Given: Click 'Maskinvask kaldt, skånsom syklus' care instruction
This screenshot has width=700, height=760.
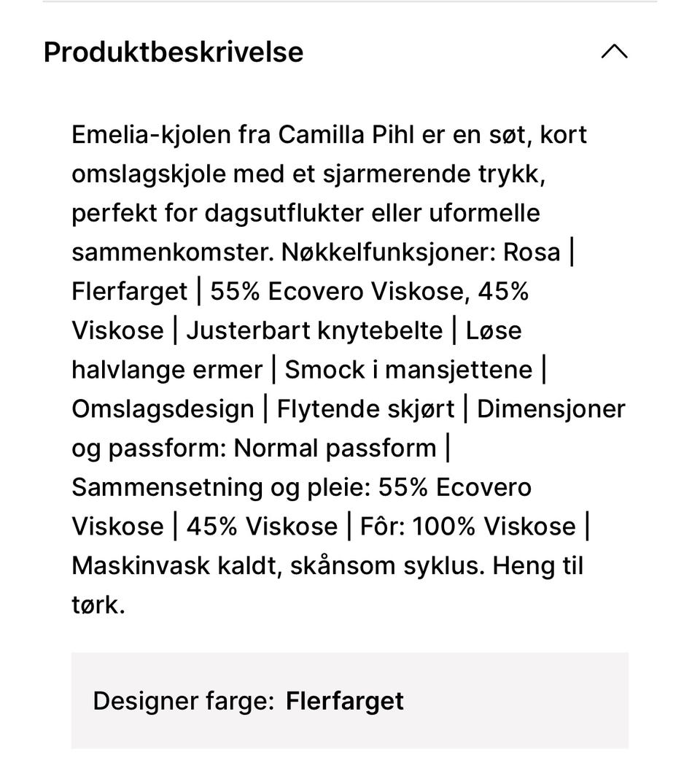Looking at the screenshot, I should pos(277,565).
